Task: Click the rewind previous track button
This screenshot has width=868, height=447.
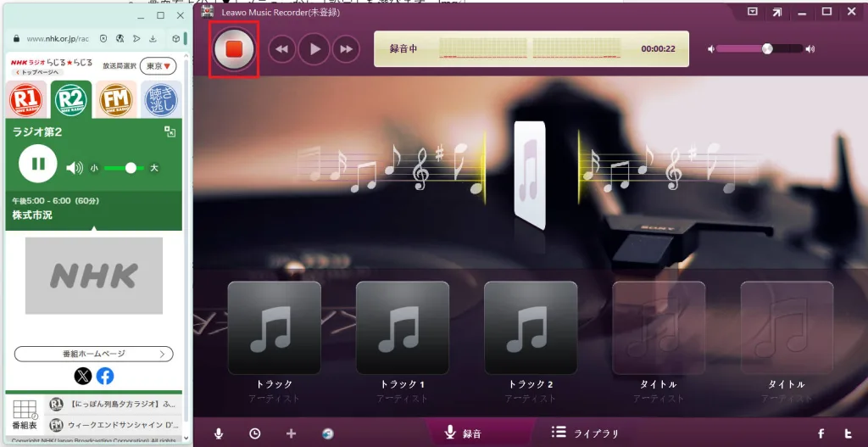Action: 281,49
